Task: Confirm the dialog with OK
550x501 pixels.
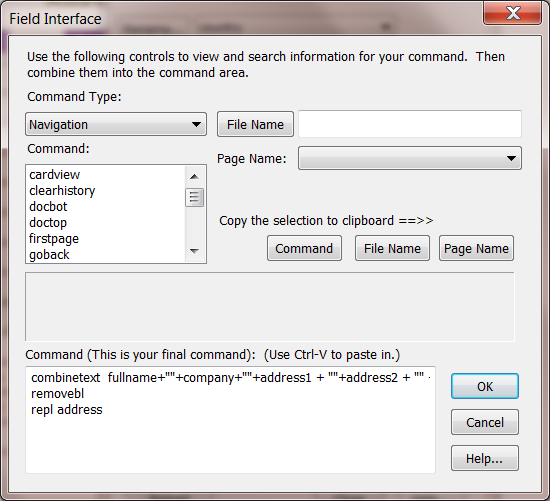Action: pyautogui.click(x=485, y=386)
